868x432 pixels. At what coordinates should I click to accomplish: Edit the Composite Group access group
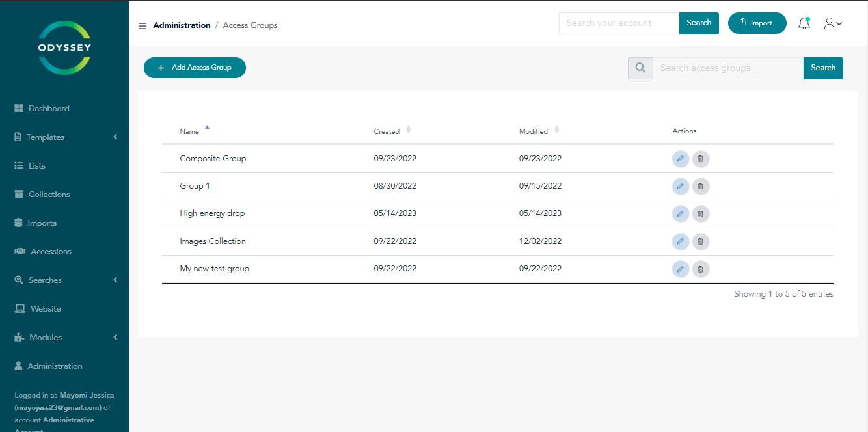coord(681,159)
